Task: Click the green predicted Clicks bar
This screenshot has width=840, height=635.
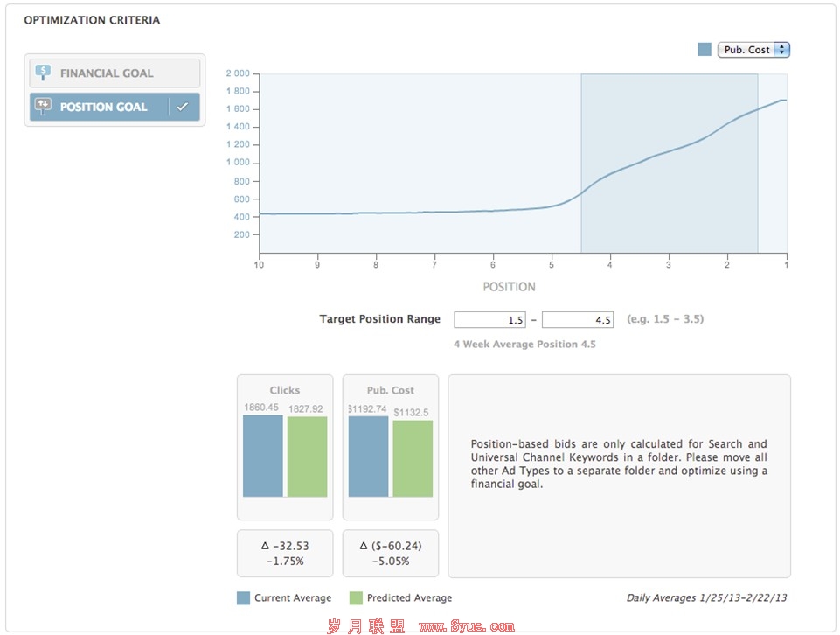Action: pos(307,457)
